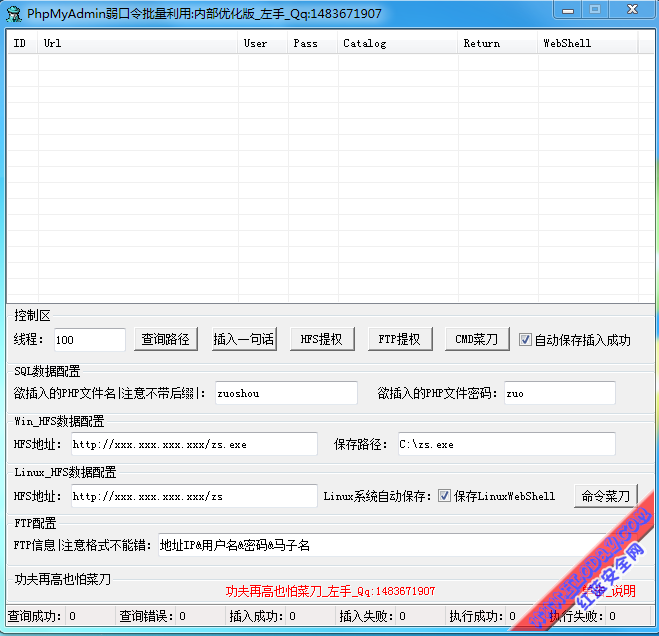The image size is (659, 636).
Task: Maximize the PhpMyAdmin tool window
Action: tap(595, 10)
